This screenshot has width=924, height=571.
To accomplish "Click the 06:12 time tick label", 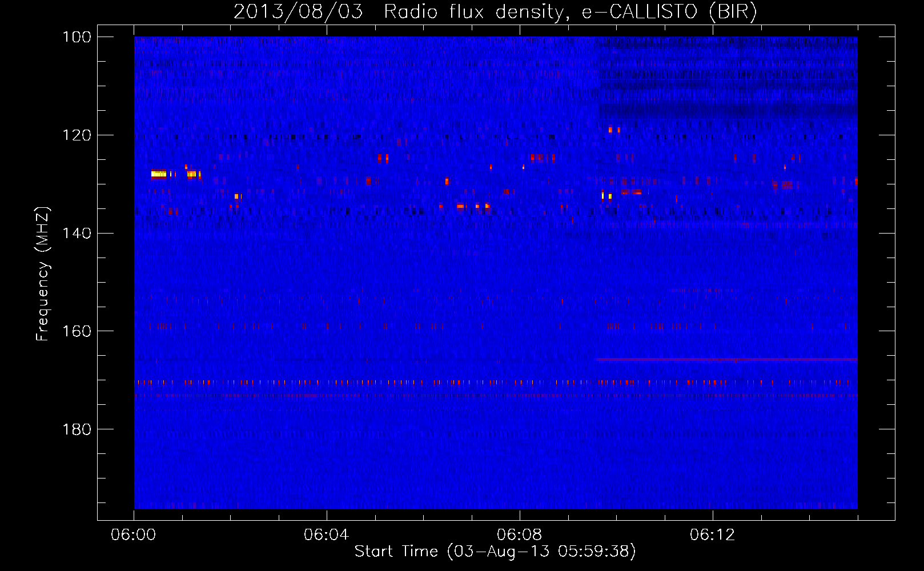I will [712, 535].
